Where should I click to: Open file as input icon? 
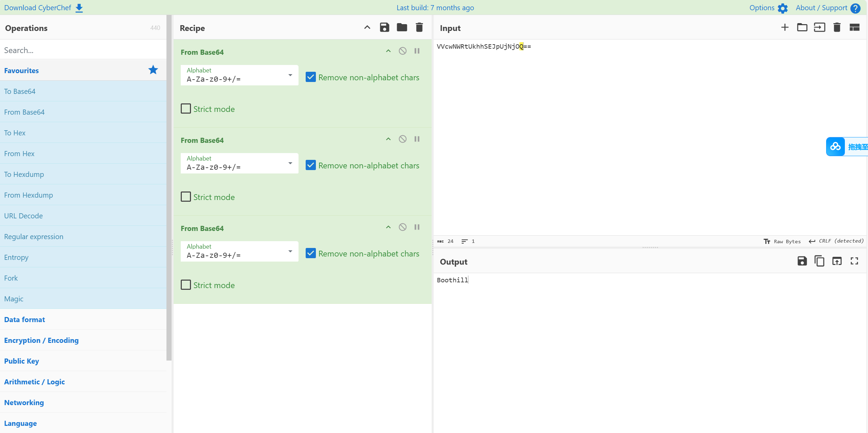819,28
